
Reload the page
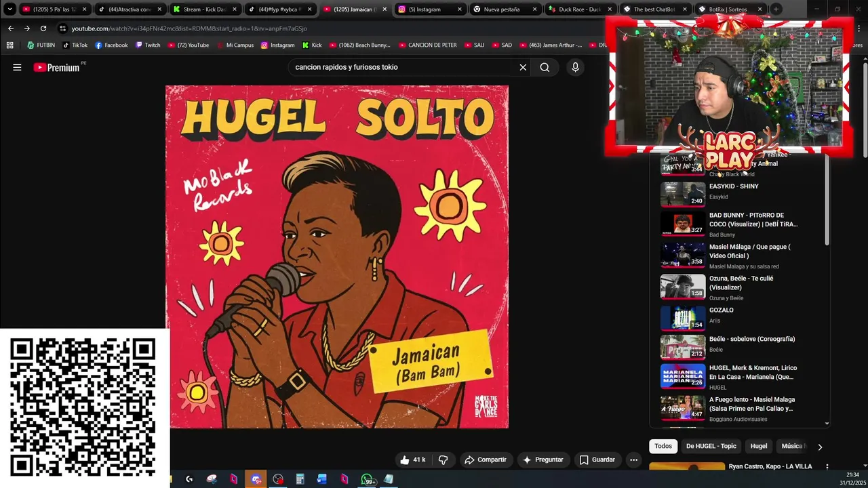coord(43,28)
